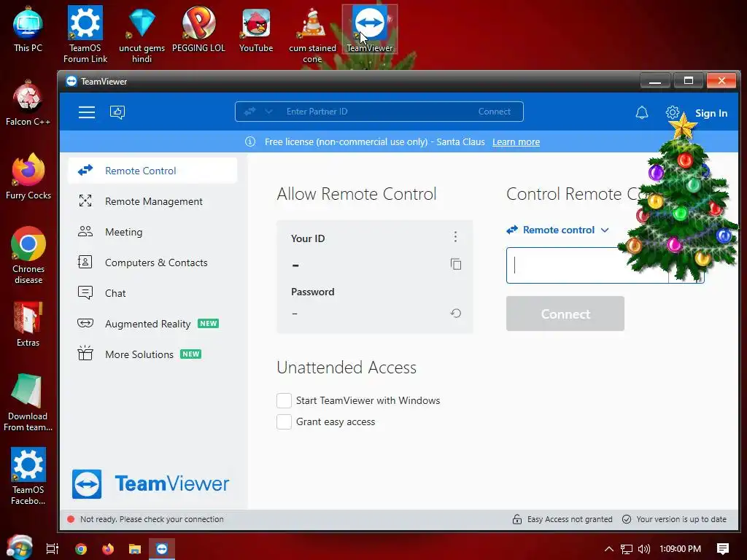
Task: Open Chat in sidebar
Action: click(x=152, y=293)
